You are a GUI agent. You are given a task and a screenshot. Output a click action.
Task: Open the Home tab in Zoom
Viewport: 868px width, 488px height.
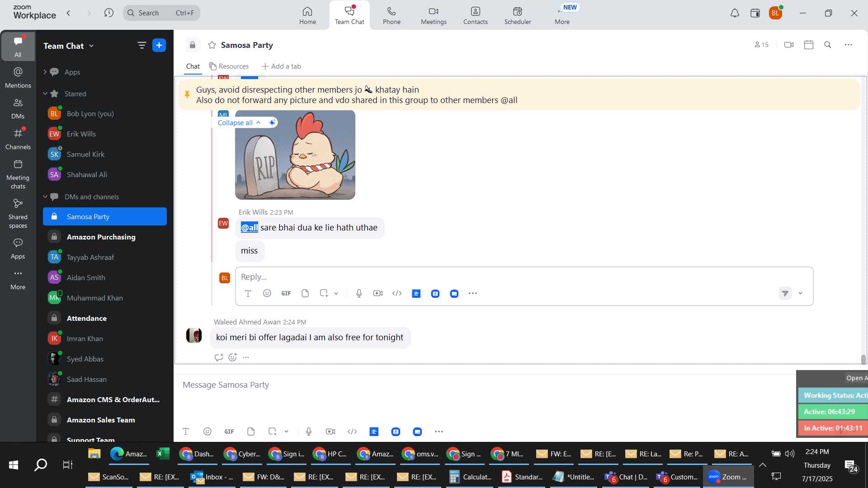307,15
